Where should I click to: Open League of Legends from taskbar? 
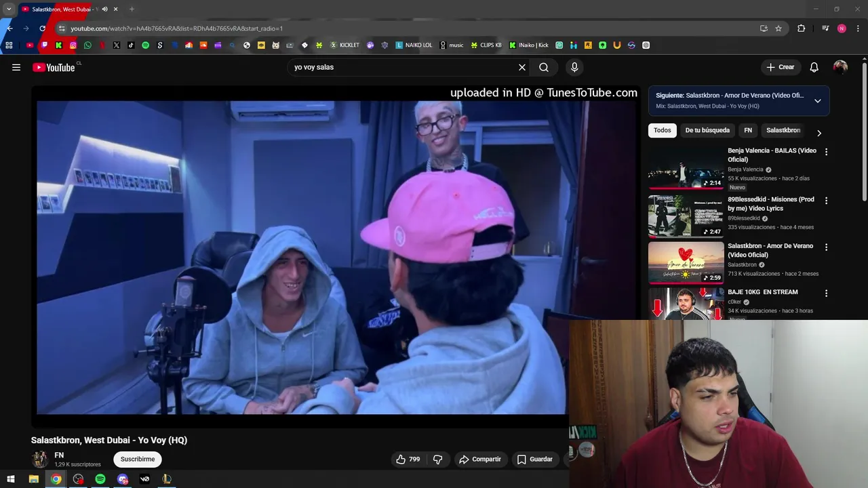167,479
